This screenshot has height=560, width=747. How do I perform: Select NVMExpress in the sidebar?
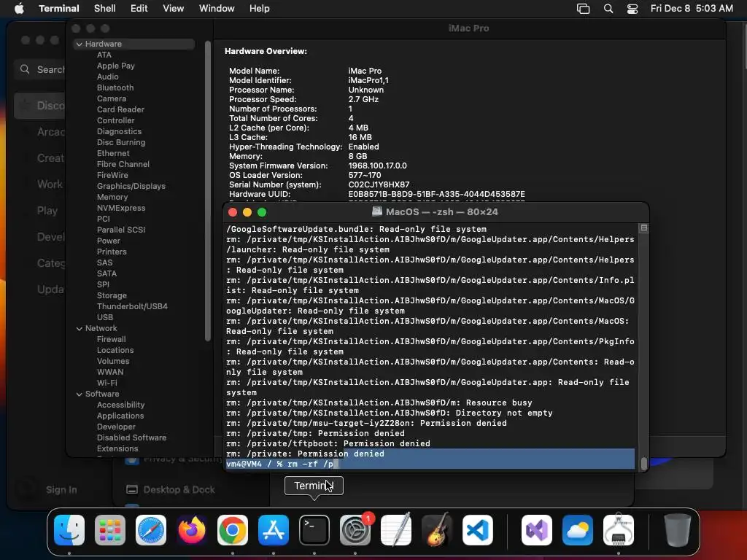[x=121, y=208]
